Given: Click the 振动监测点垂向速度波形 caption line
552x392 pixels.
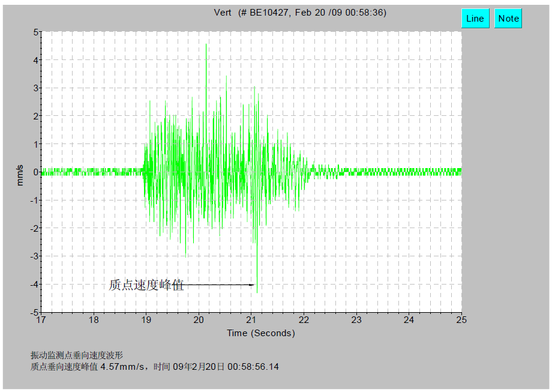Looking at the screenshot, I should click(x=77, y=355).
